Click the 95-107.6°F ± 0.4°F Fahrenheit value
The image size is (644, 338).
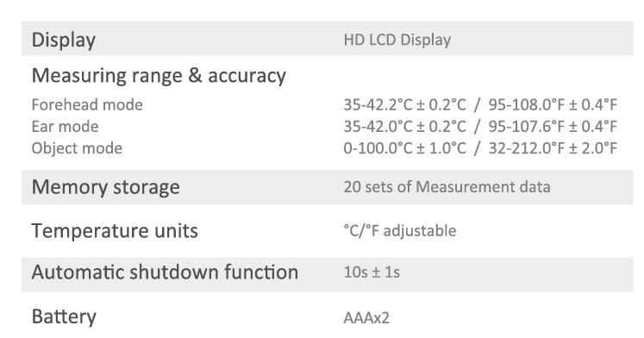click(553, 127)
